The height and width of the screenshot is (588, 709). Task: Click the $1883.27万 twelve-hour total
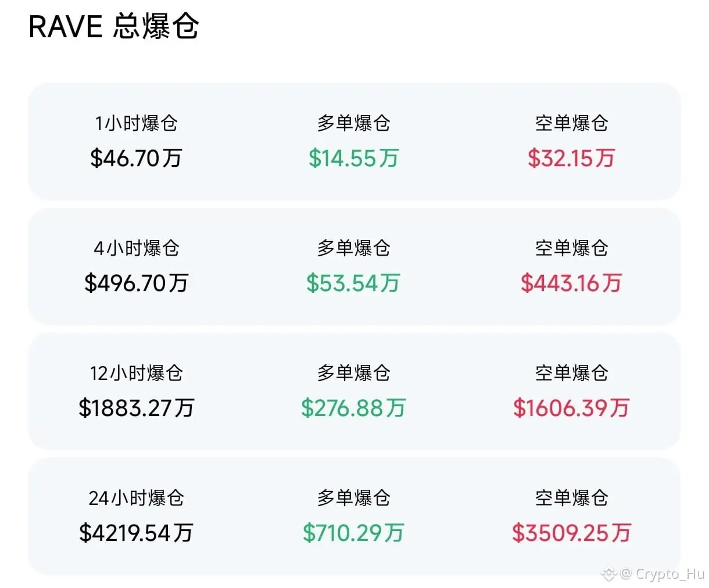pyautogui.click(x=136, y=408)
